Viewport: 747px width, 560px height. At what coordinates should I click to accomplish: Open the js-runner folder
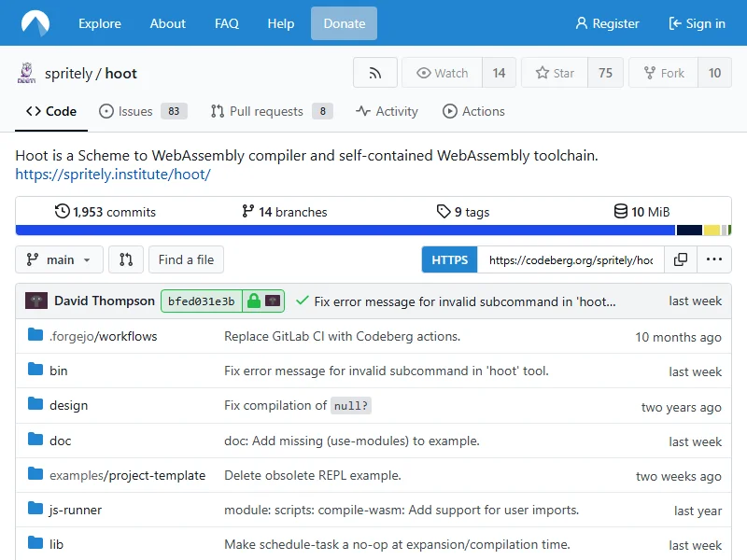pyautogui.click(x=76, y=510)
